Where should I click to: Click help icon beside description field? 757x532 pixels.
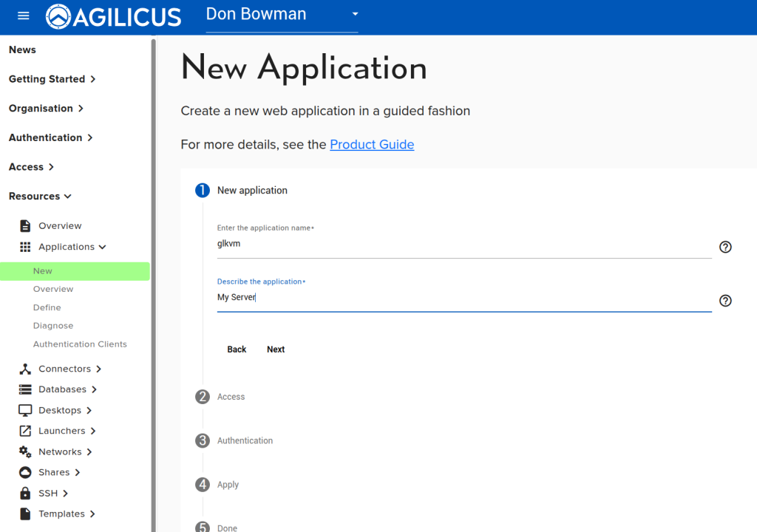coord(725,301)
